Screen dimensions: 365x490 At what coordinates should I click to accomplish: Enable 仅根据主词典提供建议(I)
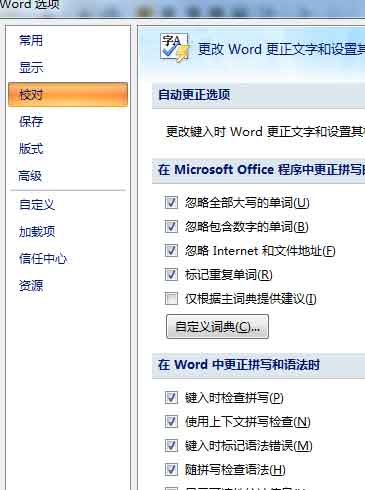click(171, 299)
